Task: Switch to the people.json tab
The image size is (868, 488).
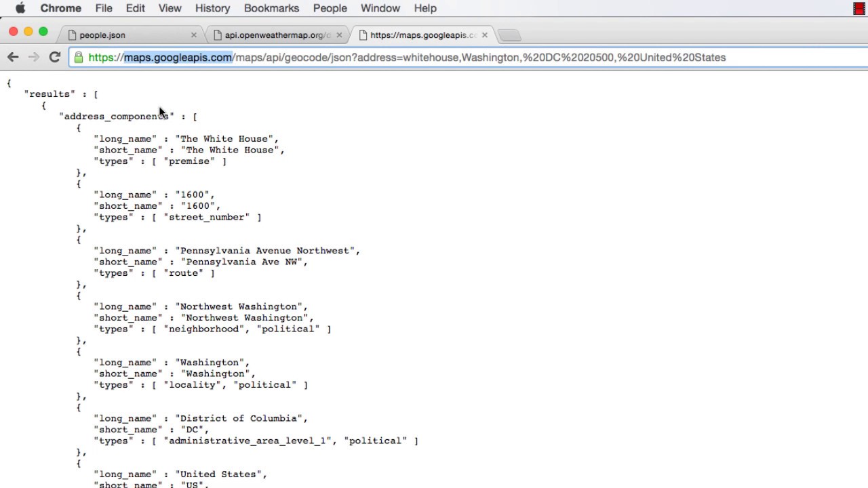Action: 132,35
